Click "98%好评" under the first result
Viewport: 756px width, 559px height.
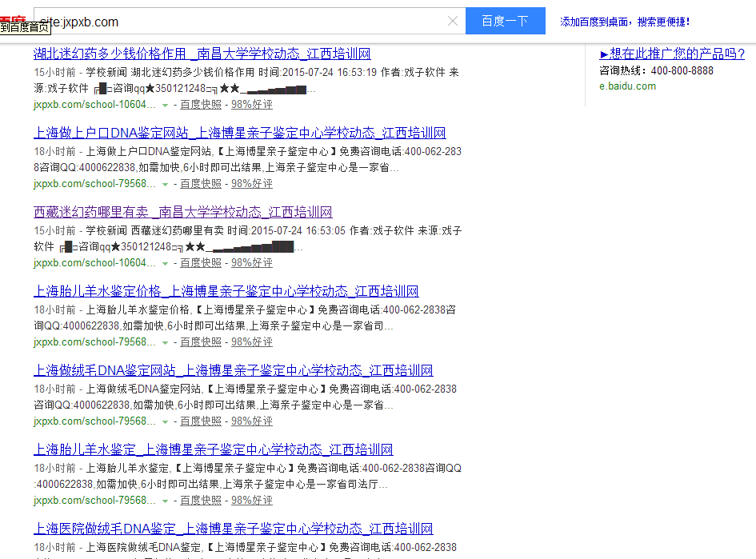click(251, 104)
